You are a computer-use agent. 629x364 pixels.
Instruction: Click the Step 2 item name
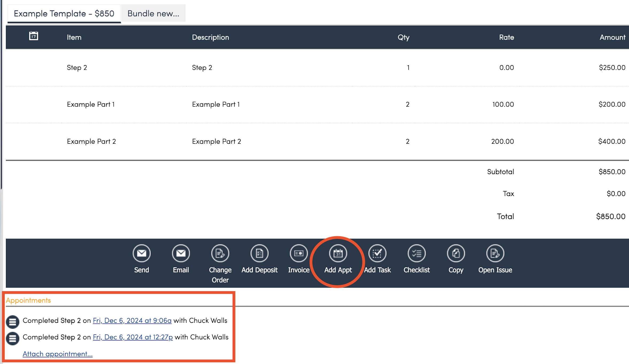[x=77, y=68]
